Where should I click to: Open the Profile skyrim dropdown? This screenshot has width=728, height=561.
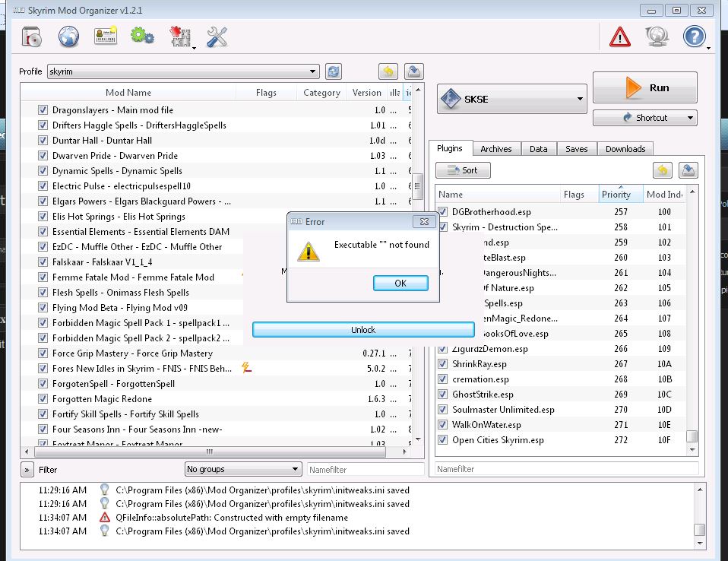tap(183, 71)
